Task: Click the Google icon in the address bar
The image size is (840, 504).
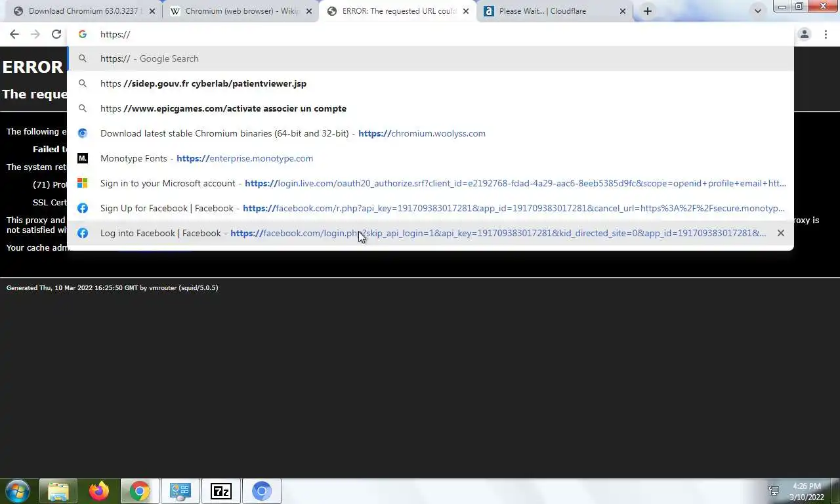Action: click(83, 35)
